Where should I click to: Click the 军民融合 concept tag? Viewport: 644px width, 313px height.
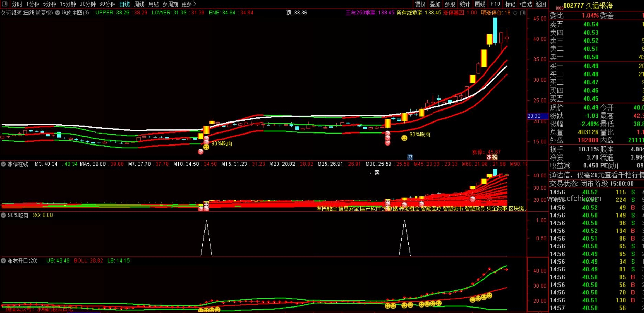326,208
